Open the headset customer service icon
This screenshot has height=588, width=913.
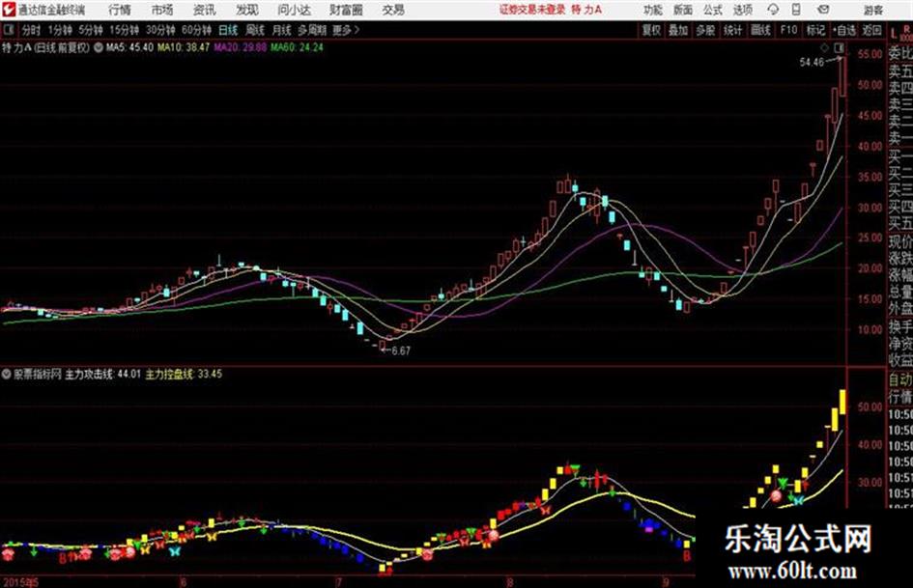[x=773, y=10]
